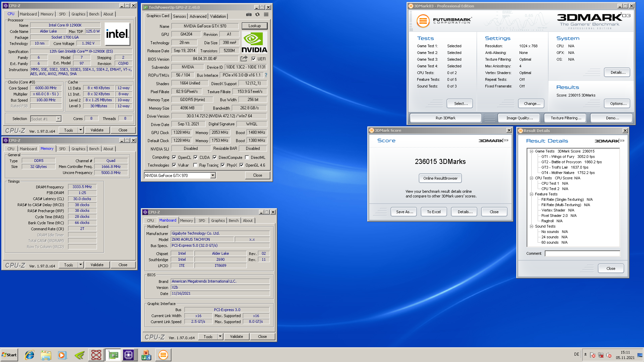Open the Online ResultBrowser
Screen dimensions: 644x362
pyautogui.click(x=440, y=178)
